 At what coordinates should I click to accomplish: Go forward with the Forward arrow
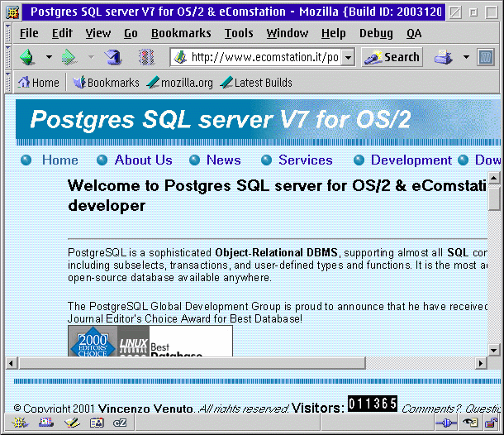coord(69,57)
